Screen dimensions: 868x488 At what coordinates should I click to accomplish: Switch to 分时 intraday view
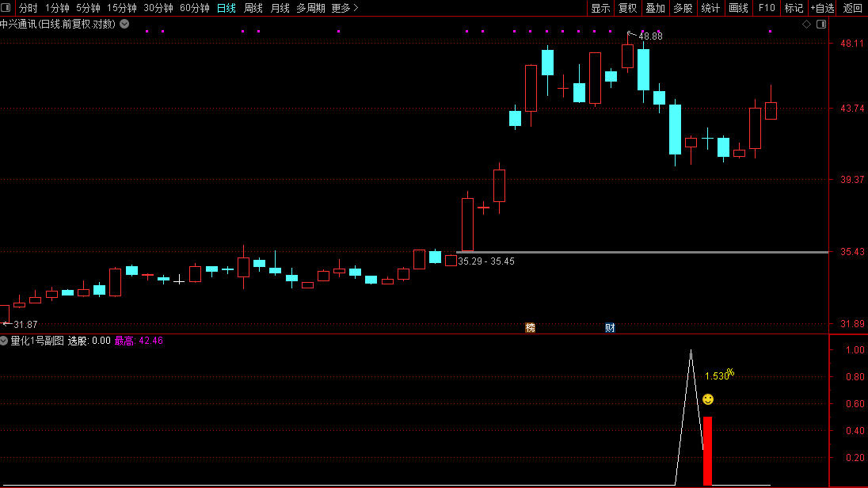point(29,8)
